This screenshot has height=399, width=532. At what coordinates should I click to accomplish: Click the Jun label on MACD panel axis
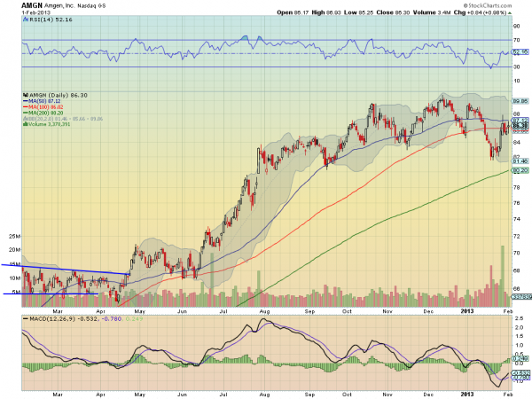pos(182,395)
